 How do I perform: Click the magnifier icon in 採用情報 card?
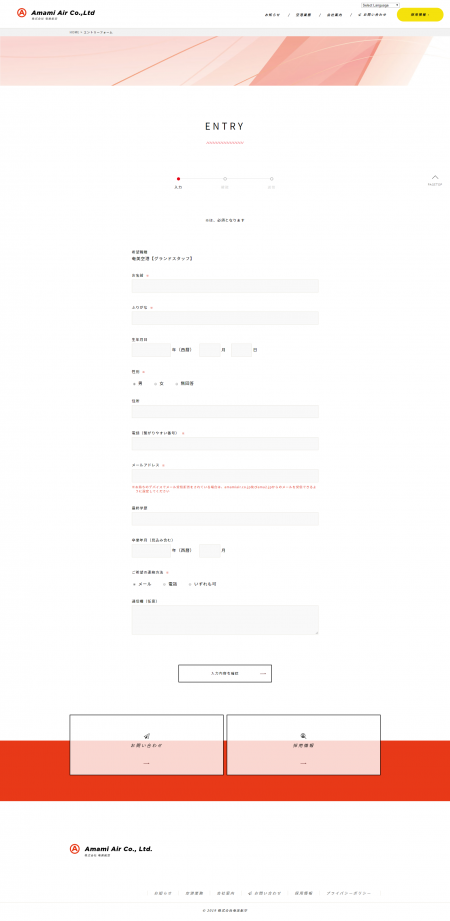click(303, 736)
